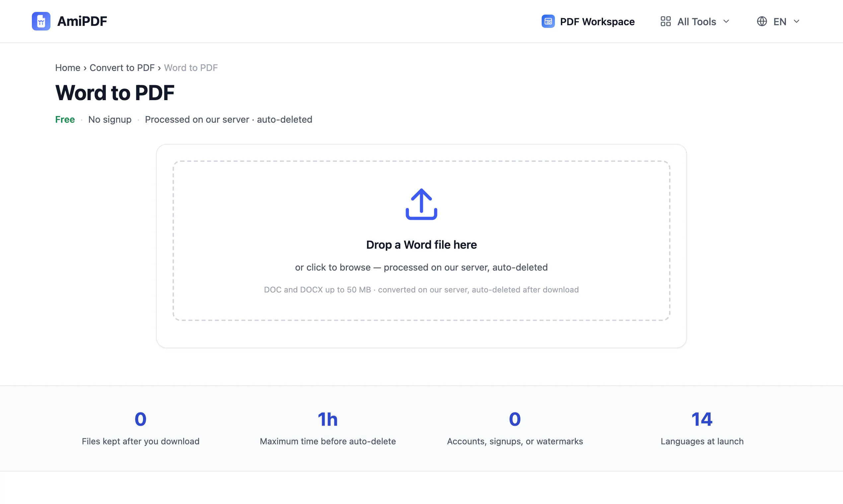Click Maximum time before auto-delete label
843x504 pixels.
click(328, 441)
